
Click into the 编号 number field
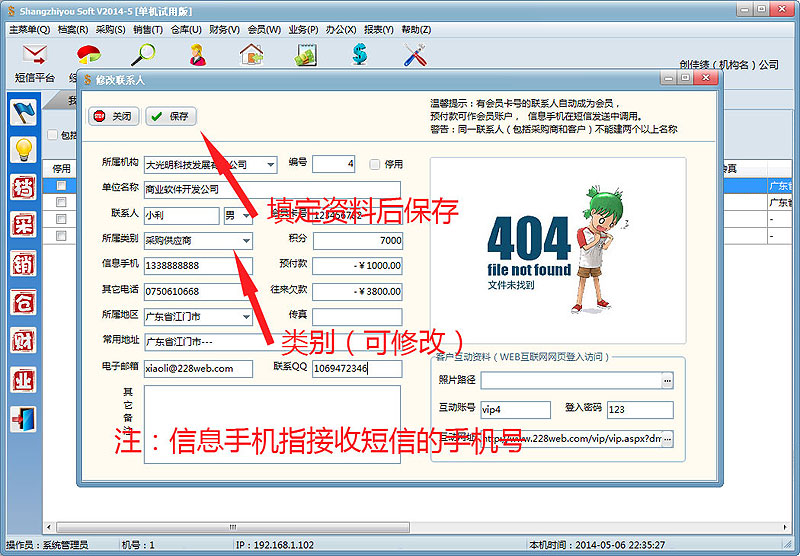tap(334, 164)
